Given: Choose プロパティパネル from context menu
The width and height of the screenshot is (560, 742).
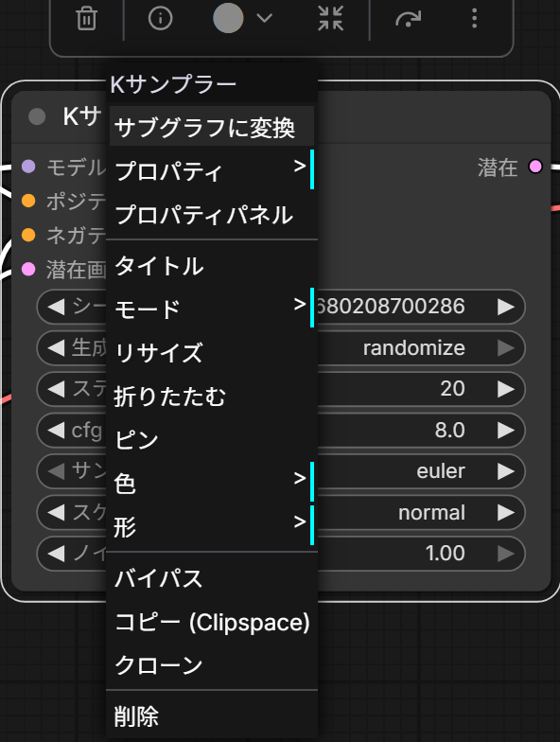Looking at the screenshot, I should 212,214.
